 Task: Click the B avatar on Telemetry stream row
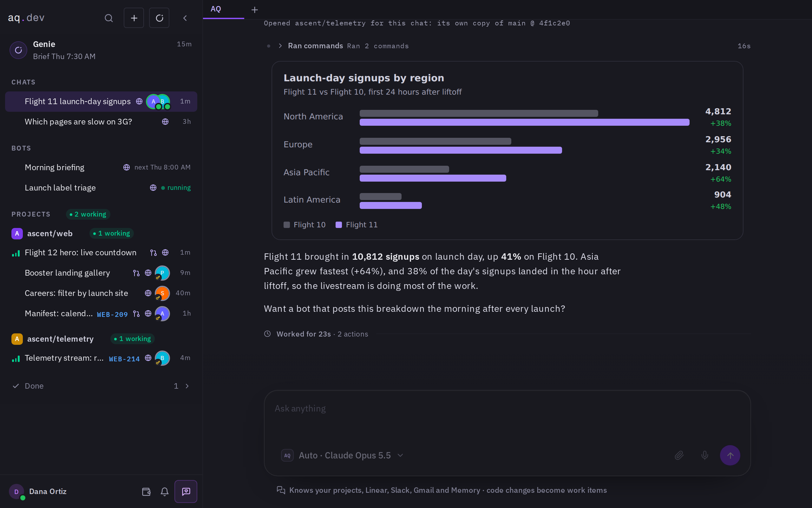pyautogui.click(x=162, y=358)
